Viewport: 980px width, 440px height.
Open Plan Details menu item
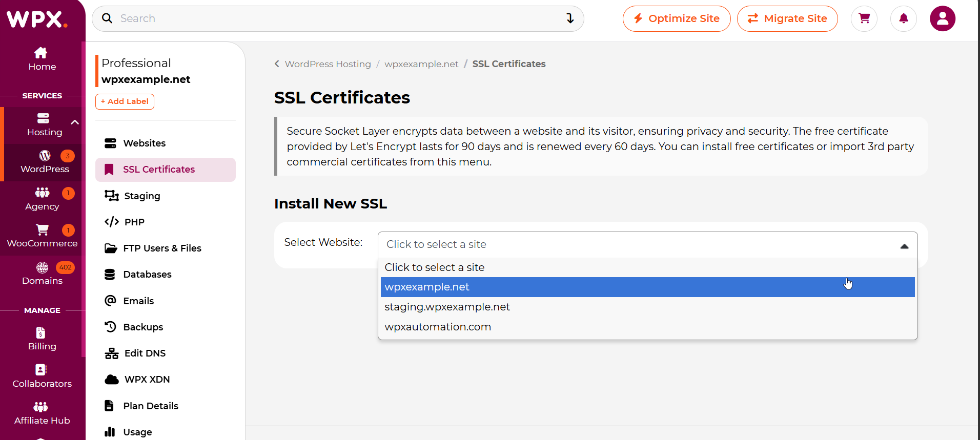[166, 406]
